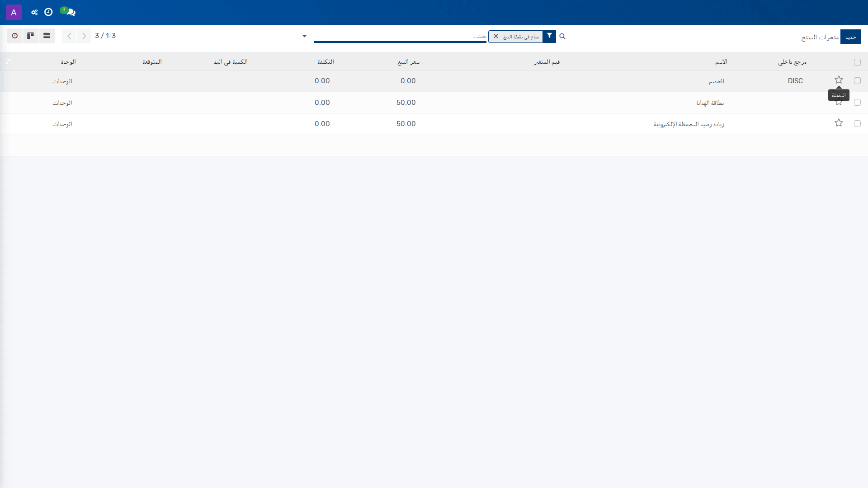
Task: Switch to activity view
Action: [x=15, y=36]
